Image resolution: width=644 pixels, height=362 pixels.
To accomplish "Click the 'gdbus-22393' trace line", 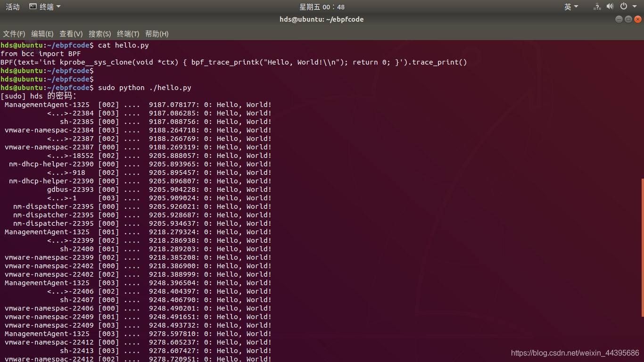I will [159, 189].
